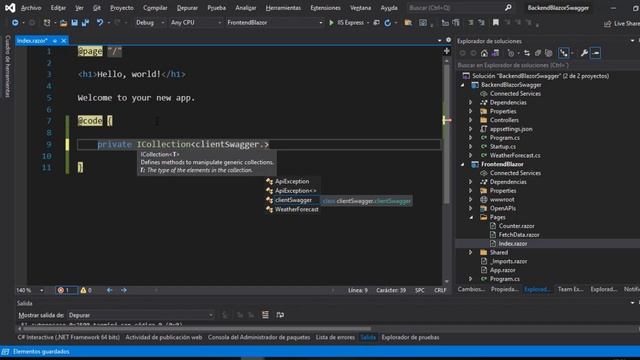Switch to Consola del Administrador de paquetes tab

259,338
